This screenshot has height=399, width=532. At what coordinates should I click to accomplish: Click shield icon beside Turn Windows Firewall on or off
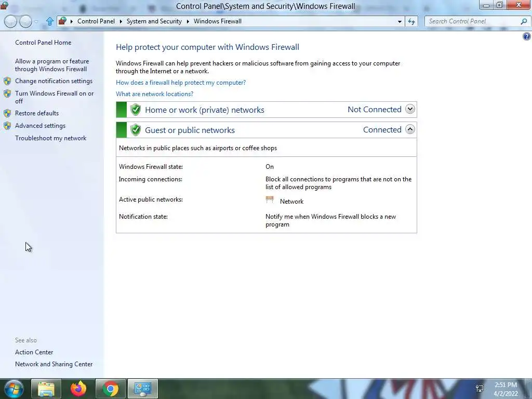7,94
